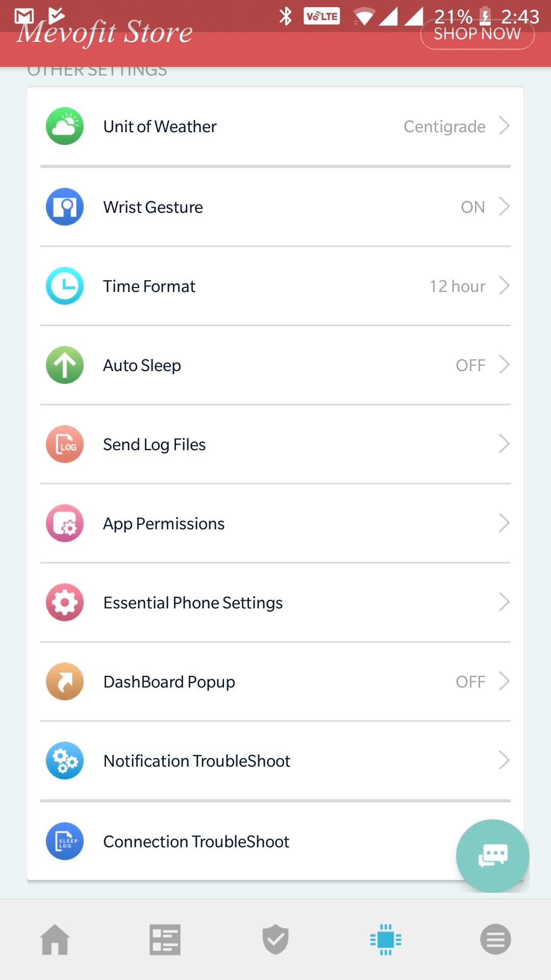Switch to the Home tab

point(55,939)
